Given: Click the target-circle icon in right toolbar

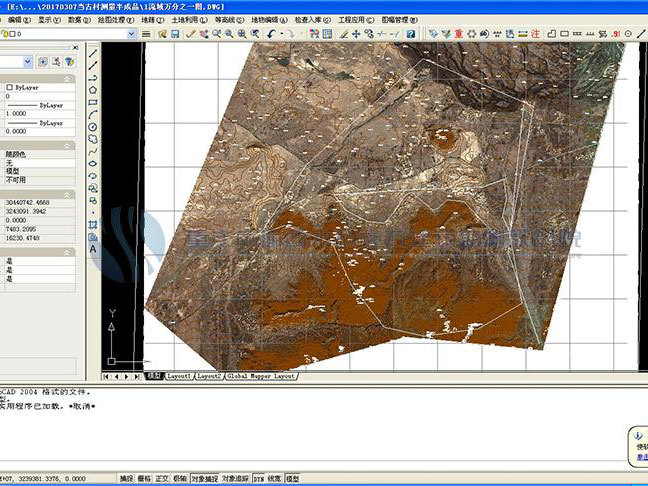Looking at the screenshot, I should click(x=628, y=34).
